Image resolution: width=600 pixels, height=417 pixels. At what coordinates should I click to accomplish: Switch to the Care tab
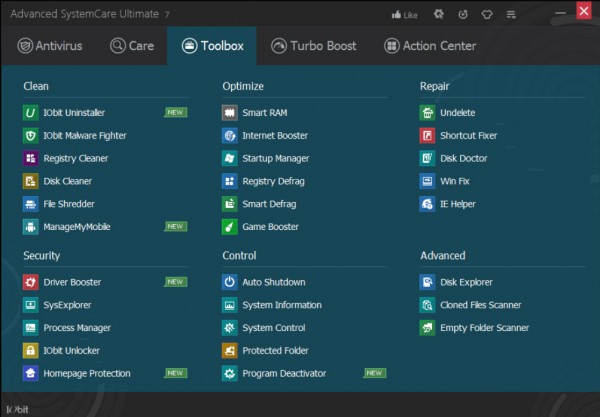[x=132, y=46]
